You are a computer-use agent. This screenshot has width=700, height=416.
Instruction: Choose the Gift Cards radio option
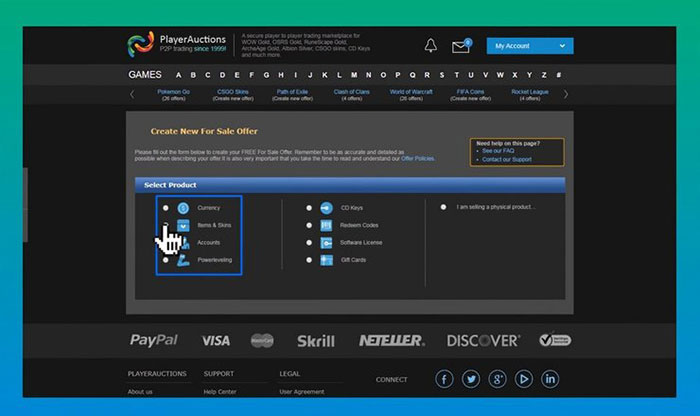309,260
